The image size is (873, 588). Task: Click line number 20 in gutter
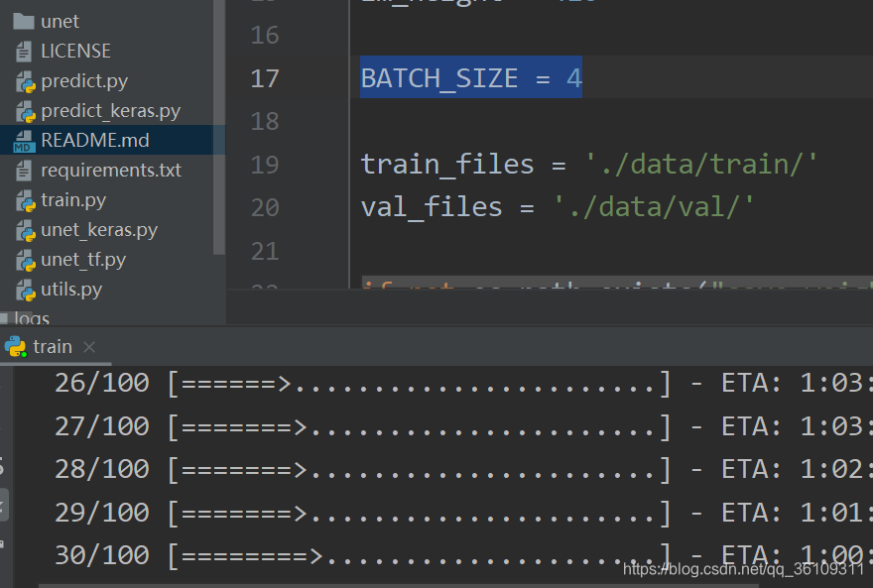(265, 208)
